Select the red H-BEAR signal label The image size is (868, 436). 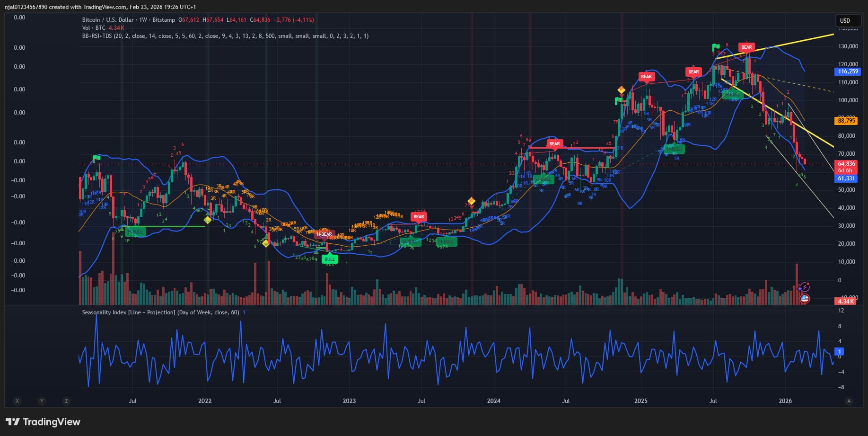324,234
